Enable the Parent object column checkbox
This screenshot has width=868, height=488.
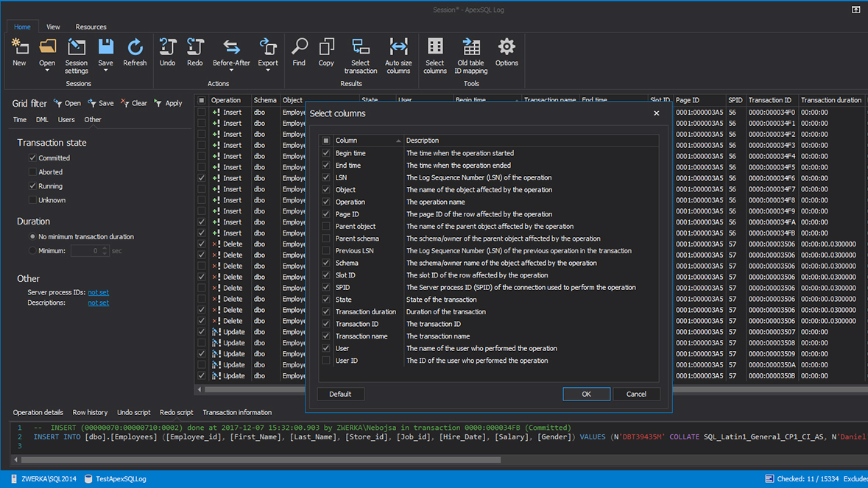(326, 227)
